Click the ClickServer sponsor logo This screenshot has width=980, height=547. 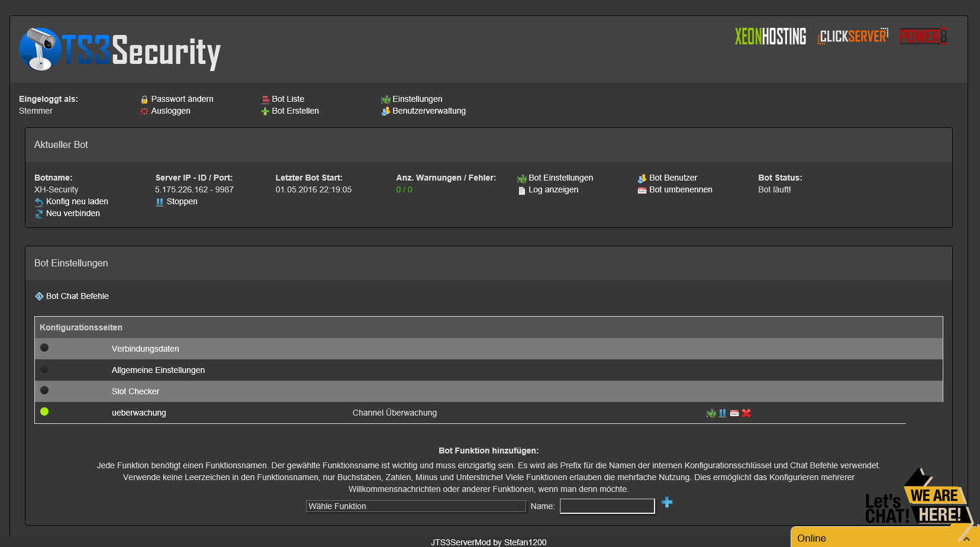point(853,37)
